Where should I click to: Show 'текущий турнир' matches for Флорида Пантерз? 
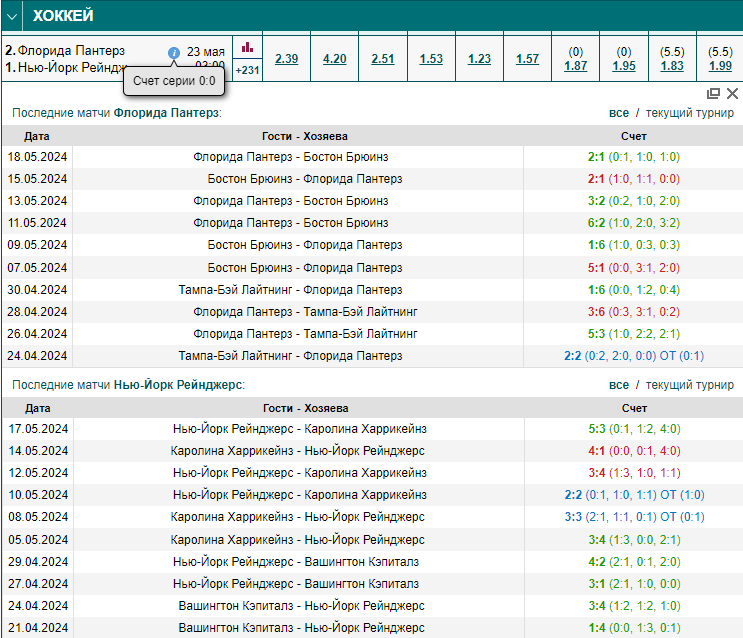pyautogui.click(x=689, y=113)
